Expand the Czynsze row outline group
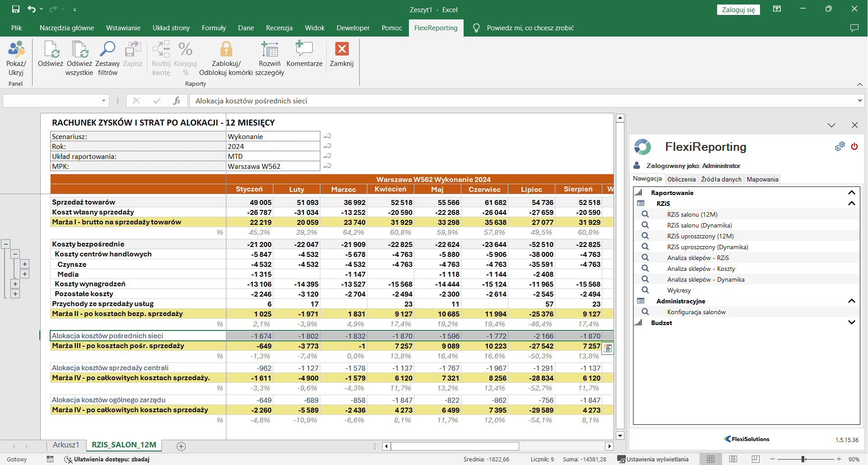868x465 pixels. 25,264
